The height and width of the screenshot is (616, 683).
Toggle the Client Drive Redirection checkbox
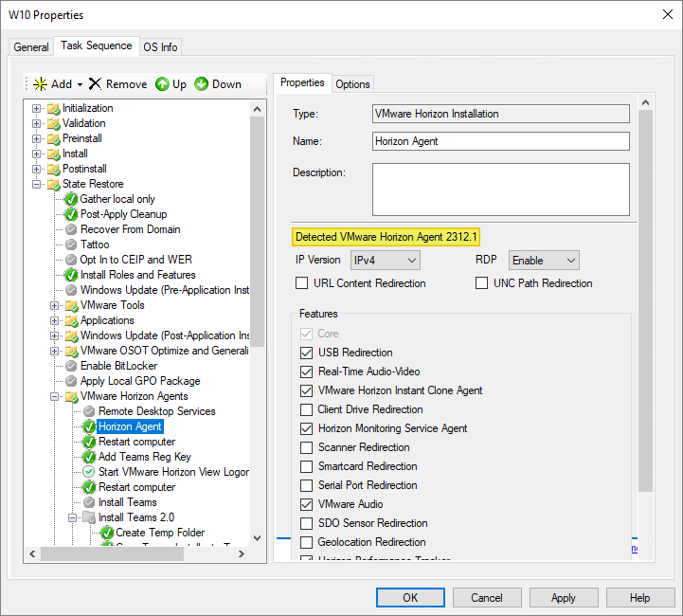tap(306, 409)
